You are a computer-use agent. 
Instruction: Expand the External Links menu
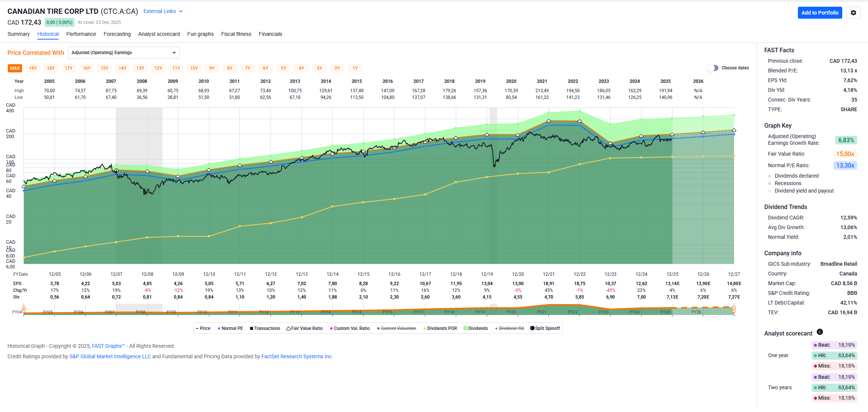coord(163,11)
